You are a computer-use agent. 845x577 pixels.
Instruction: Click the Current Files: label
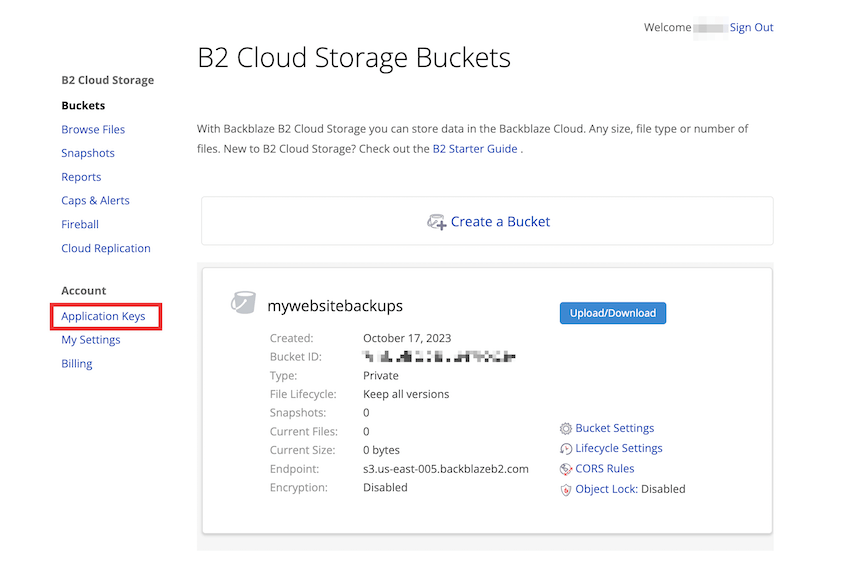point(303,432)
